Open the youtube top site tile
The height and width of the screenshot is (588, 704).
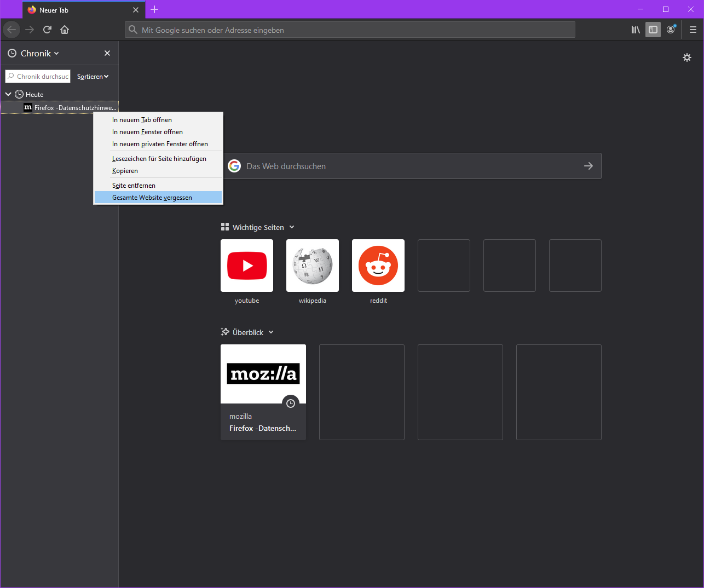tap(247, 266)
